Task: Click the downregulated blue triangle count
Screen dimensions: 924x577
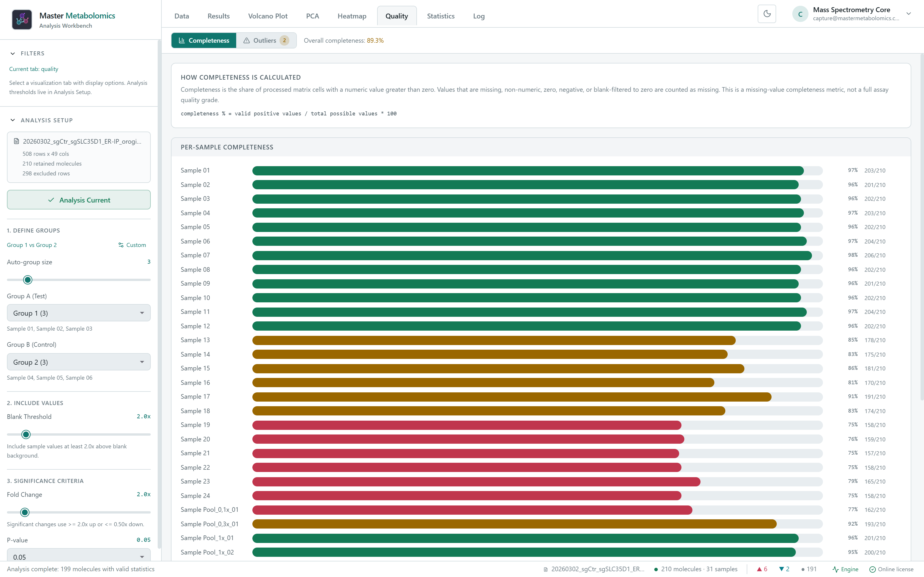Action: pos(784,569)
